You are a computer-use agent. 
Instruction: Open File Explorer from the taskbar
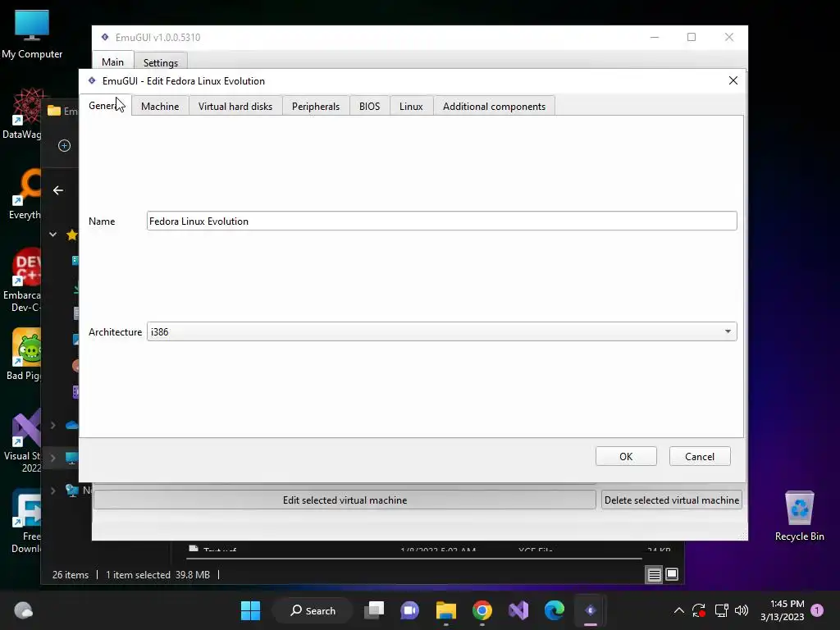pos(445,610)
